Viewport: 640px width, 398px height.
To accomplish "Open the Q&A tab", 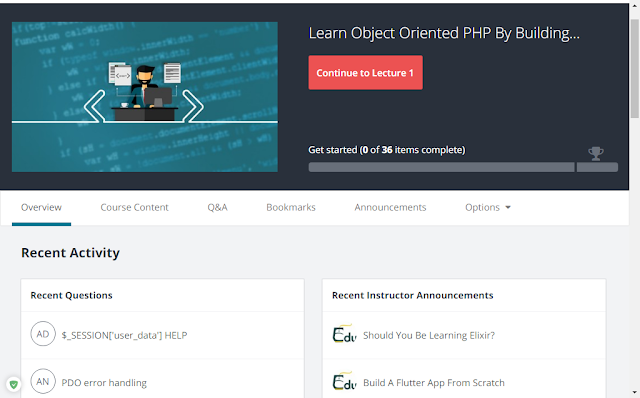I will (x=217, y=207).
